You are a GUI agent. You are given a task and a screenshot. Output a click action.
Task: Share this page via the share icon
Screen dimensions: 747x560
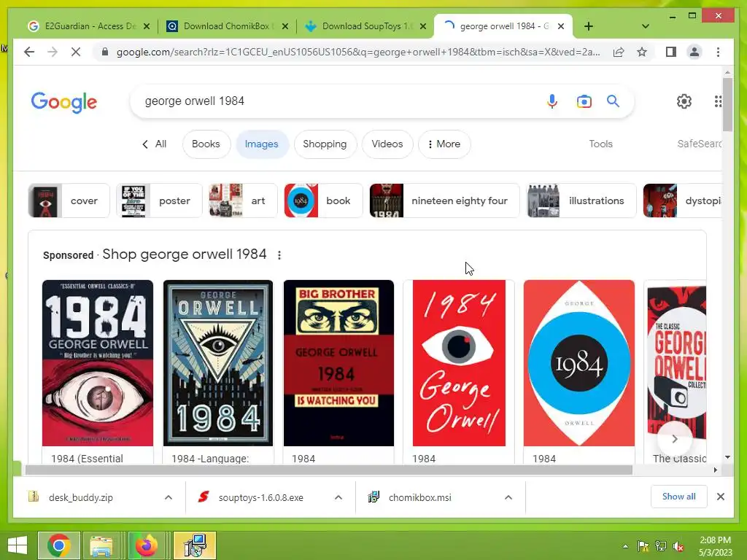click(x=619, y=52)
